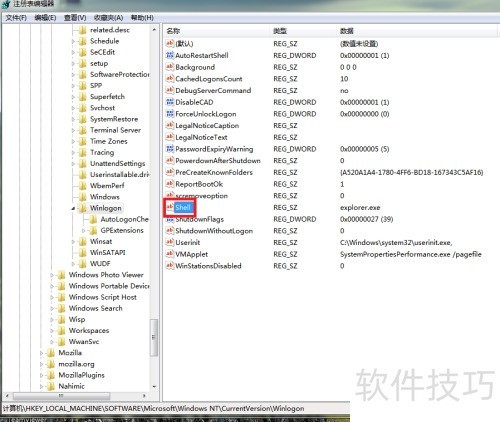Click the Userinit string value icon

(x=170, y=242)
